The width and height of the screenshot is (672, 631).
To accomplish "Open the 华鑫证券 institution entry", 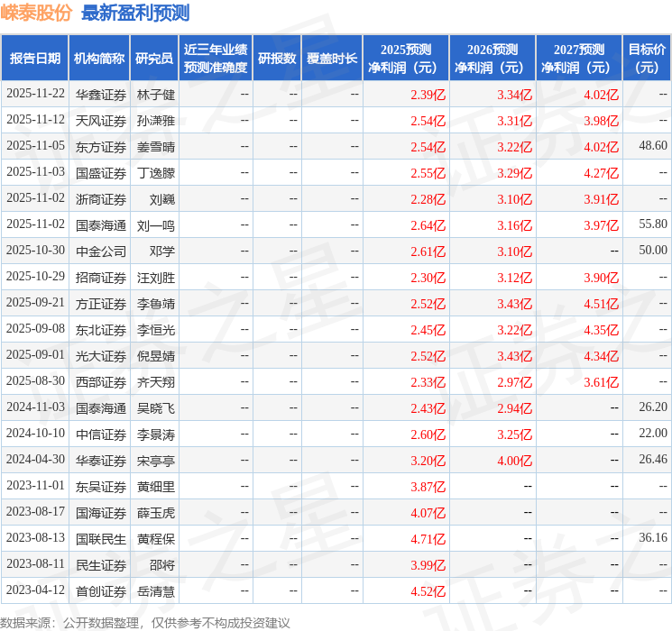I will tap(100, 95).
